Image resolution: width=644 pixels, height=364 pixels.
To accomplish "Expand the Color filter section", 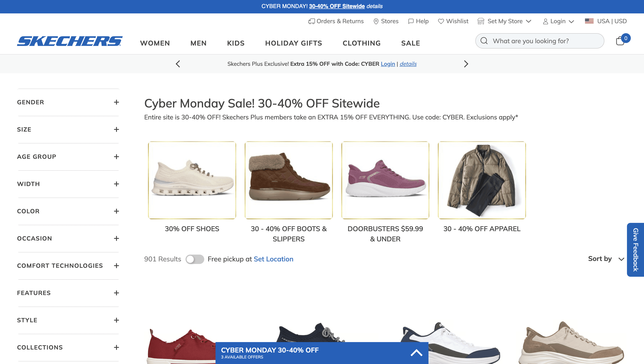I will (116, 211).
